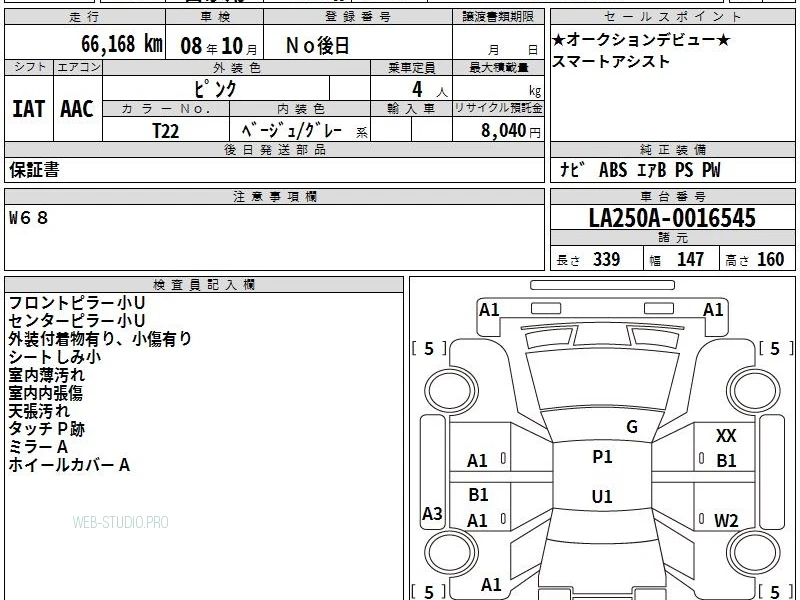Select the color number T22

click(x=166, y=131)
